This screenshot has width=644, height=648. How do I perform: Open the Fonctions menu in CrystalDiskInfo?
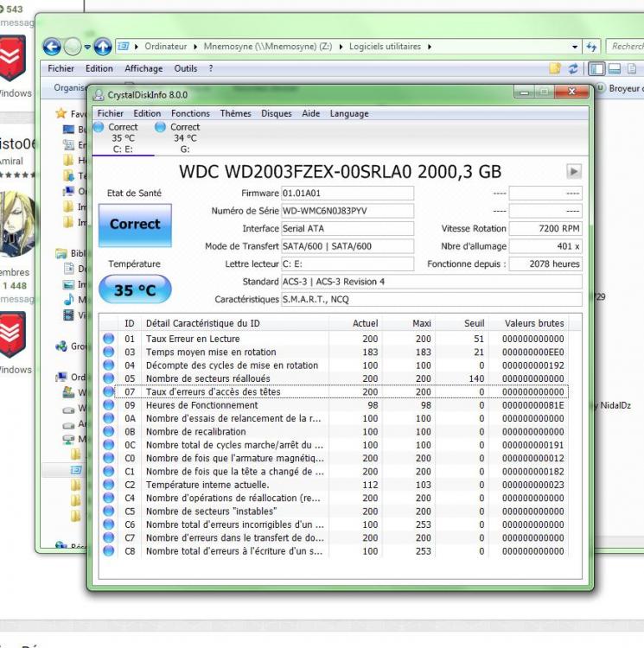tap(190, 113)
